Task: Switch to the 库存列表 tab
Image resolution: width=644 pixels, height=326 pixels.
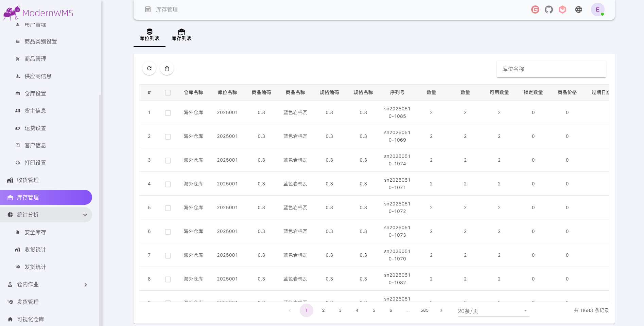Action: tap(181, 35)
